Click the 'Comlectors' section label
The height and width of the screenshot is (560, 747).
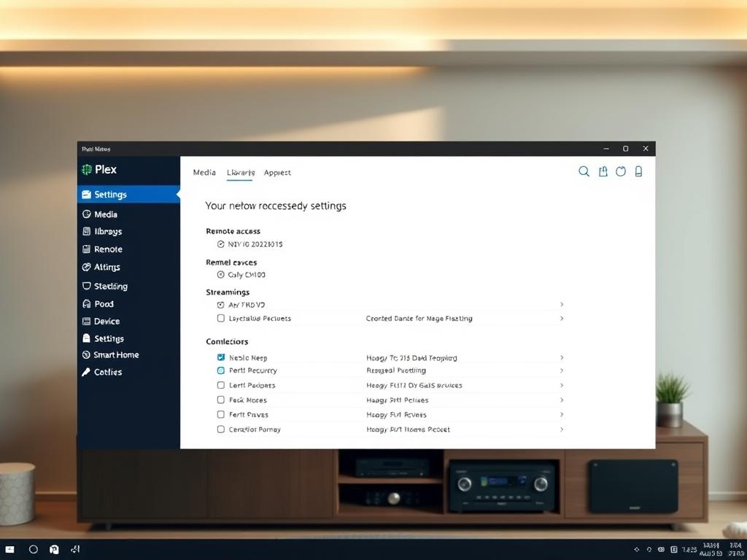227,341
